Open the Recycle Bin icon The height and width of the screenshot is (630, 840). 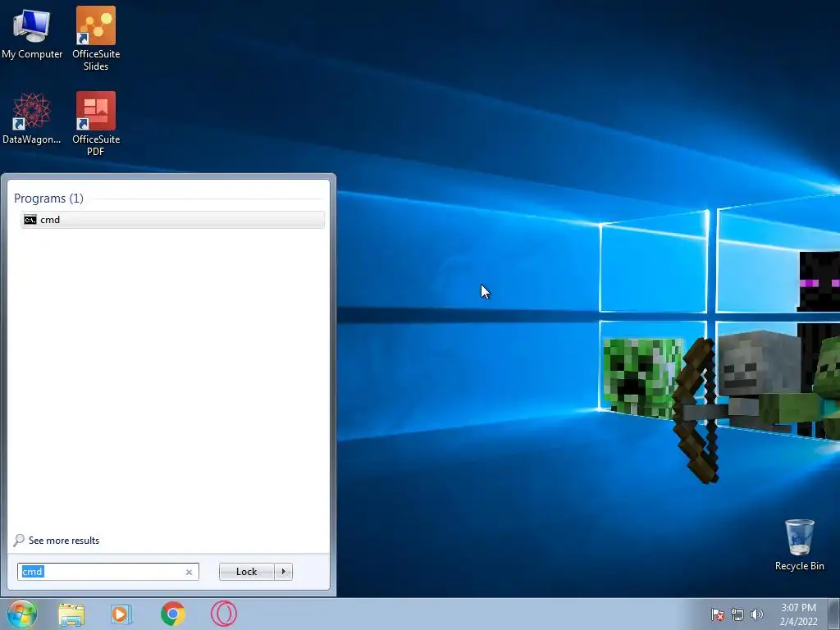tap(799, 545)
